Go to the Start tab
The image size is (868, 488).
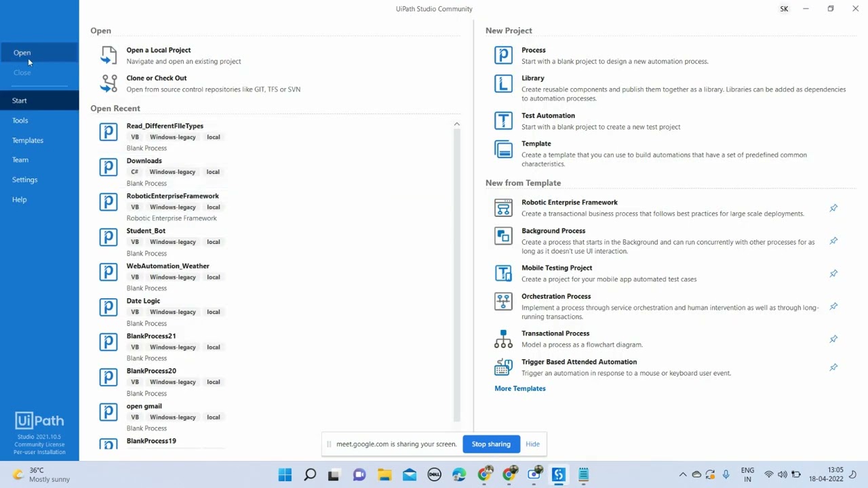pos(39,100)
